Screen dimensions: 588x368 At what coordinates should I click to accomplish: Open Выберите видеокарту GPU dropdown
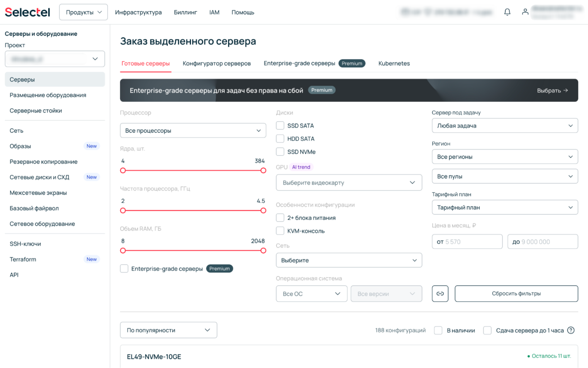349,182
